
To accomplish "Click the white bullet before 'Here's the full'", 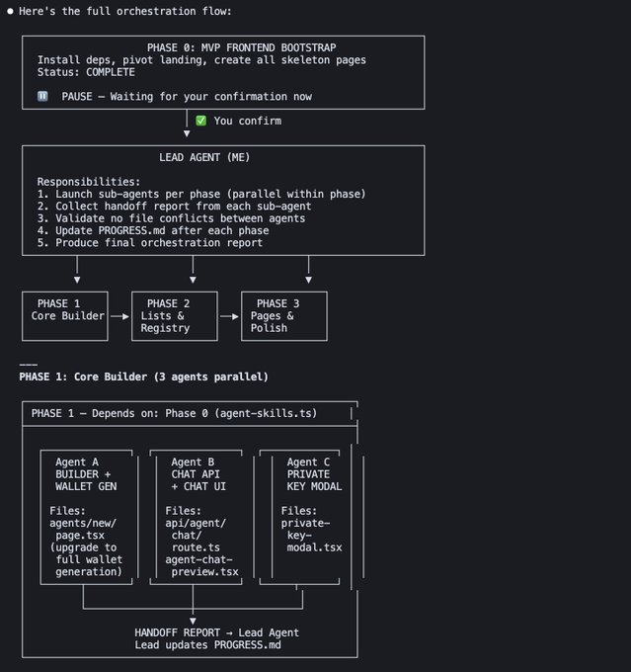I will pyautogui.click(x=10, y=11).
